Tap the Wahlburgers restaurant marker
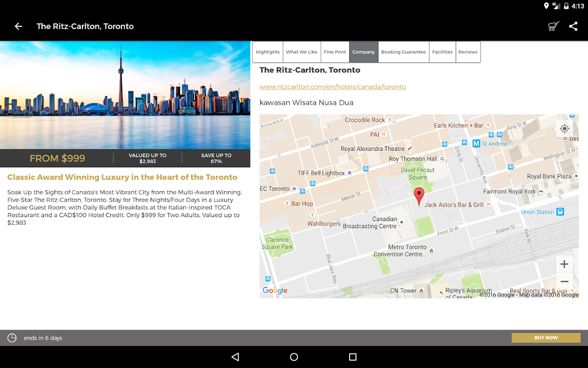The height and width of the screenshot is (368, 588). point(312,215)
